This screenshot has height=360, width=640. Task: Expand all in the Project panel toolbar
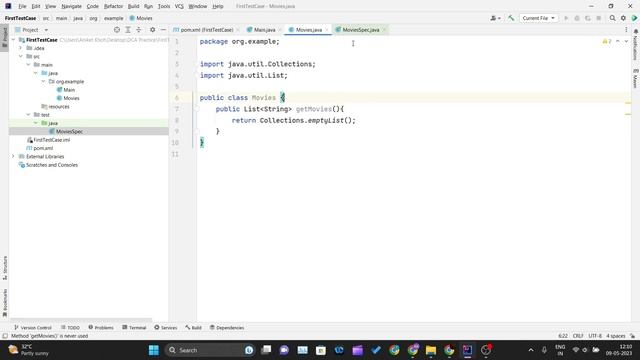click(128, 30)
